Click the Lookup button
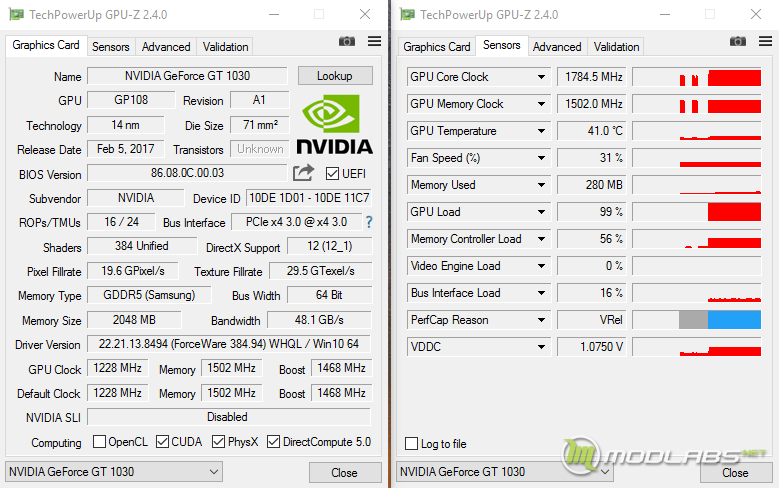 335,76
